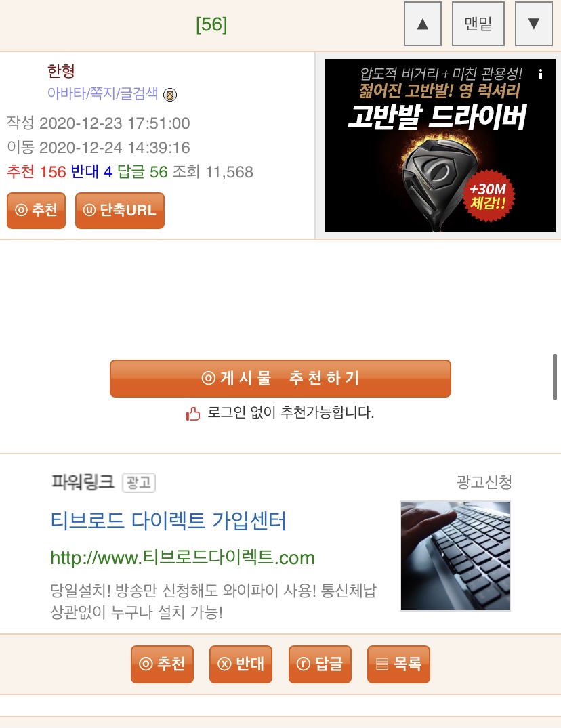Jump to bottom with 맨밑 button

click(x=478, y=24)
